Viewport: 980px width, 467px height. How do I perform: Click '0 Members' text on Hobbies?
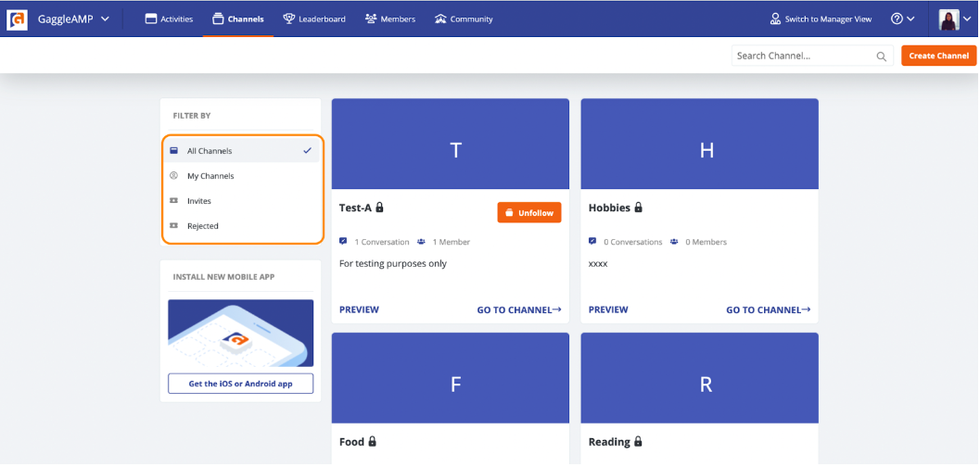pyautogui.click(x=706, y=242)
